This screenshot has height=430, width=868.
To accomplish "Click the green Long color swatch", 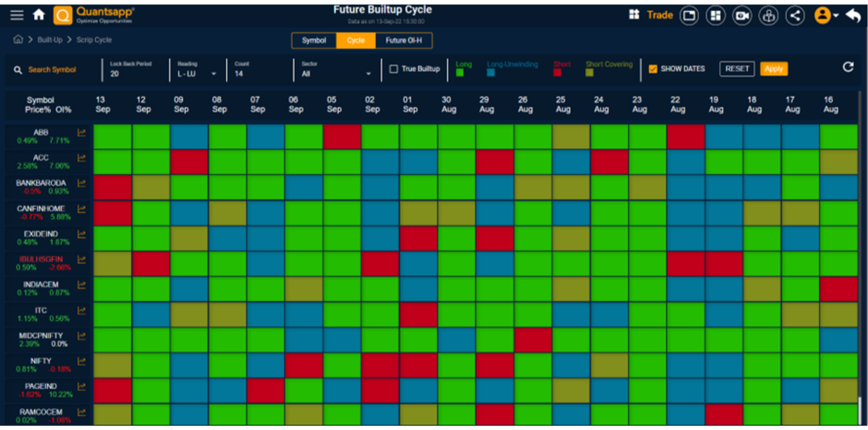I will point(461,72).
